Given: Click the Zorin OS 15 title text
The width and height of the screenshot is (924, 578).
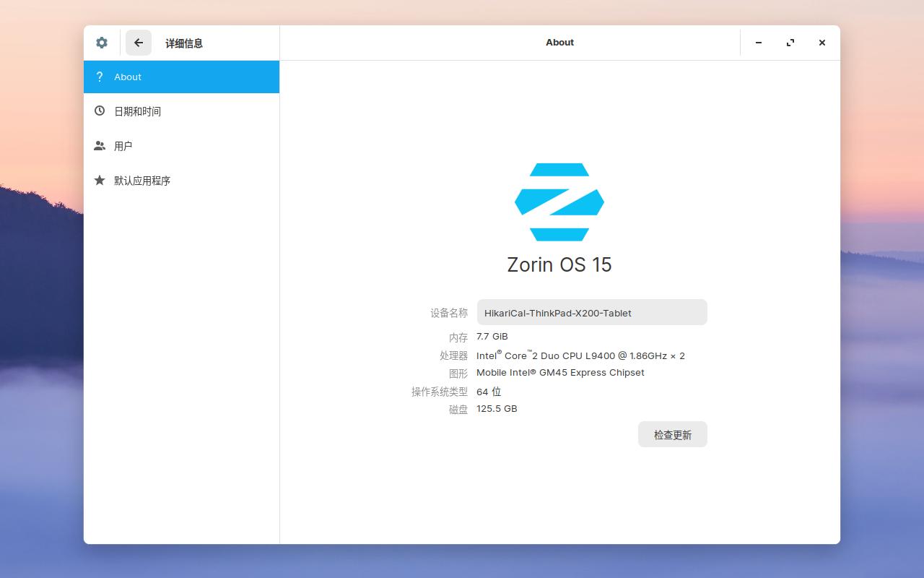Looking at the screenshot, I should [x=559, y=264].
